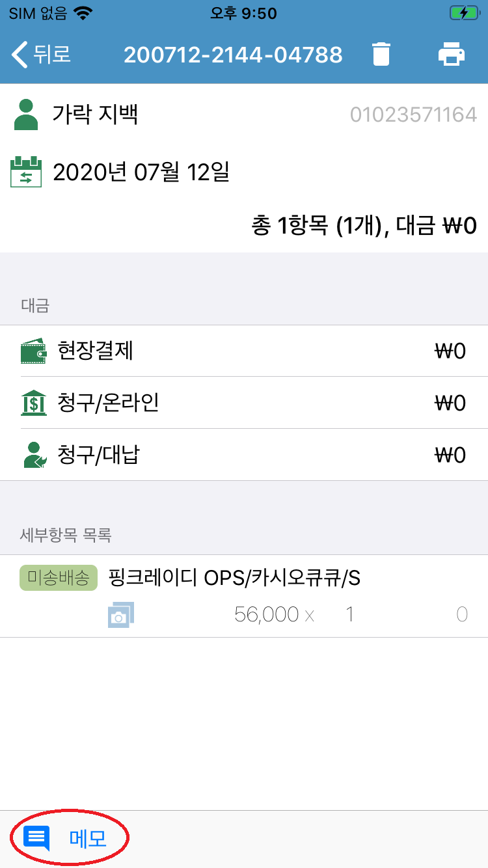Image resolution: width=488 pixels, height=868 pixels.
Task: Tap the person icon for 청구/대납
Action: pos(33,455)
